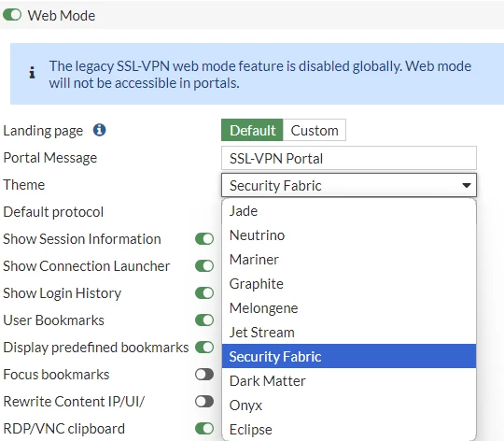Choose Melongene theme from list

[349, 308]
